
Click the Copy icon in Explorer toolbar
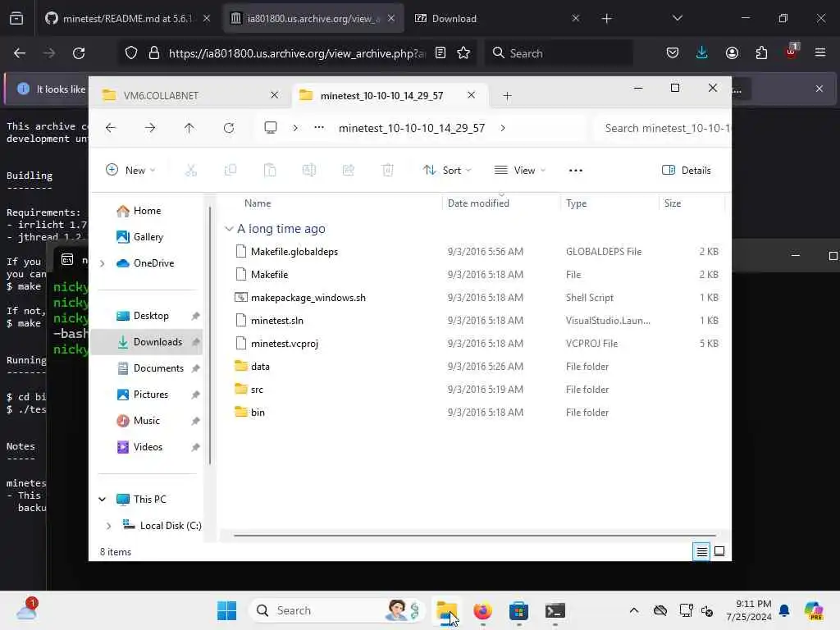[x=231, y=171]
